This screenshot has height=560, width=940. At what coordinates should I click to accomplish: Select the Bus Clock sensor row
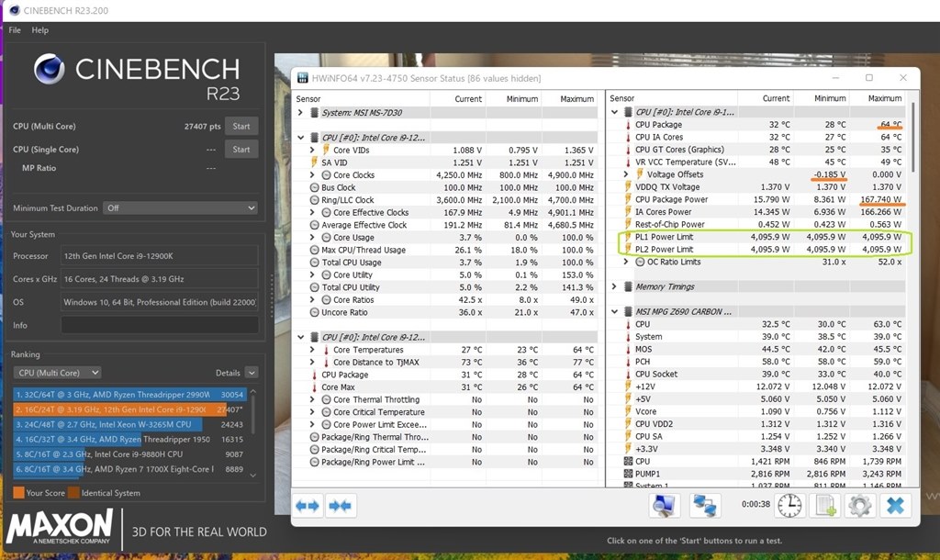tap(445, 187)
